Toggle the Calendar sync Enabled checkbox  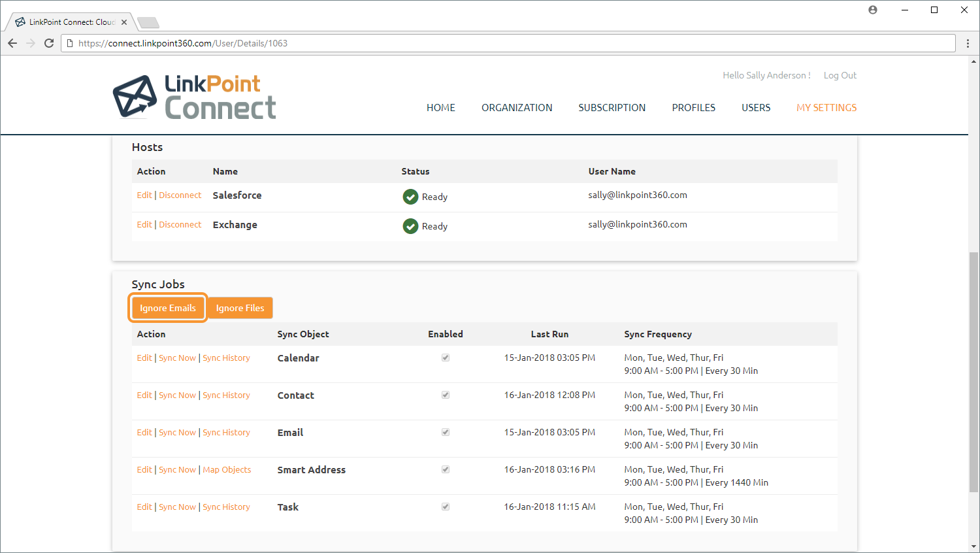coord(446,358)
